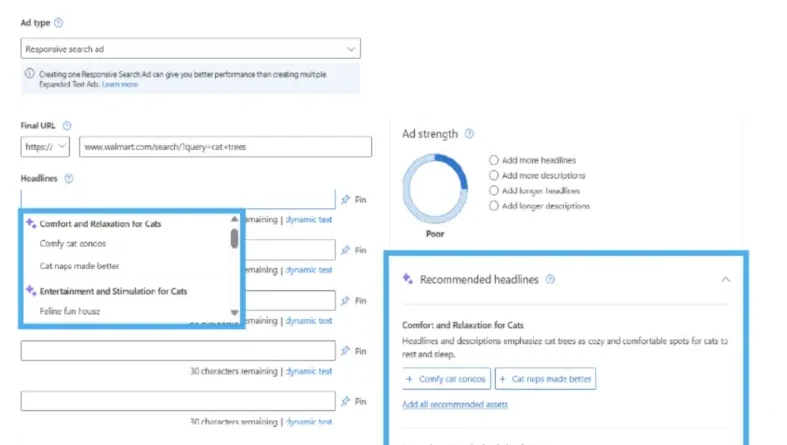Open the Recommended headlines help icon
Image resolution: width=787 pixels, height=445 pixels.
pos(550,279)
